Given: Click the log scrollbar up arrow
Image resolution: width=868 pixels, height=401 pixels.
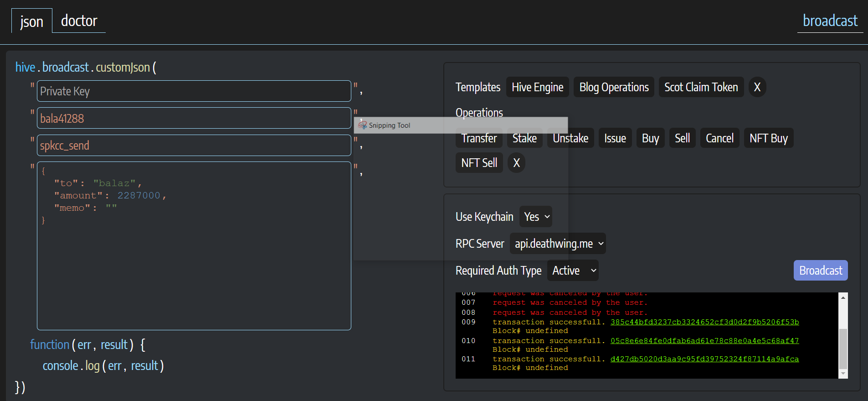Looking at the screenshot, I should click(843, 297).
